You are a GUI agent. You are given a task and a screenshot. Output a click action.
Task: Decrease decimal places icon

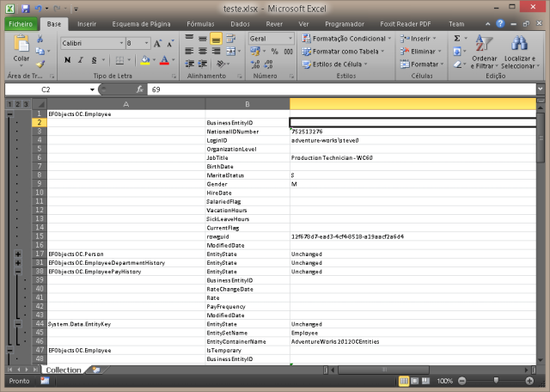[268, 64]
